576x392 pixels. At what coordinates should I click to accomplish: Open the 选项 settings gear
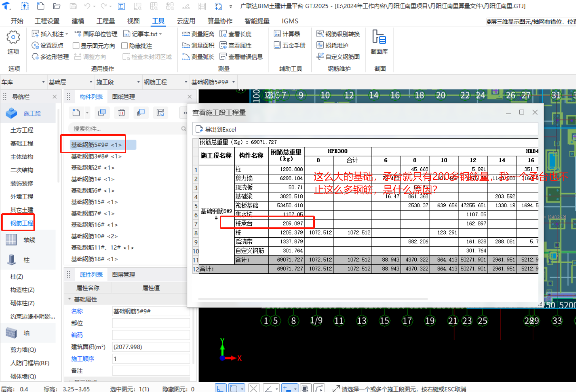13,38
